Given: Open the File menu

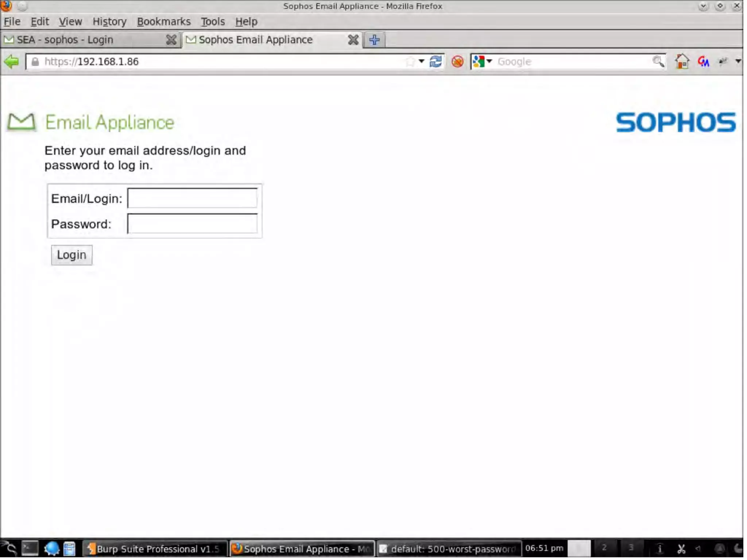Looking at the screenshot, I should click(12, 22).
